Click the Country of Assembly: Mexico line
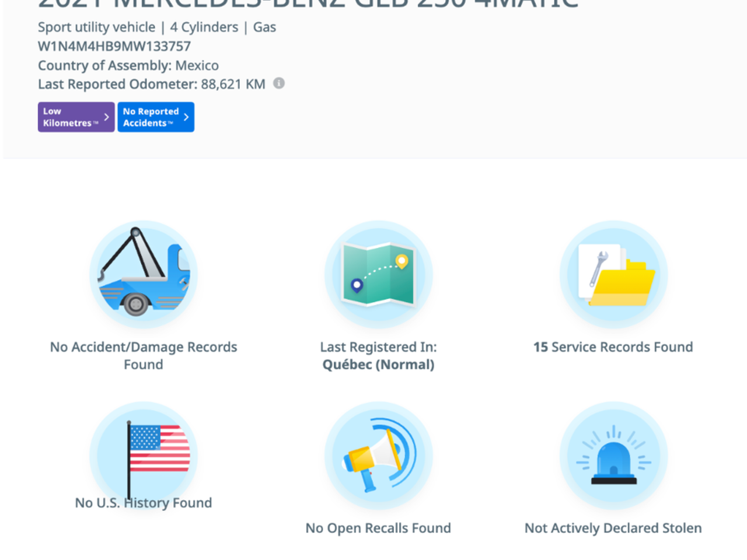Image resolution: width=747 pixels, height=560 pixels. click(x=128, y=65)
